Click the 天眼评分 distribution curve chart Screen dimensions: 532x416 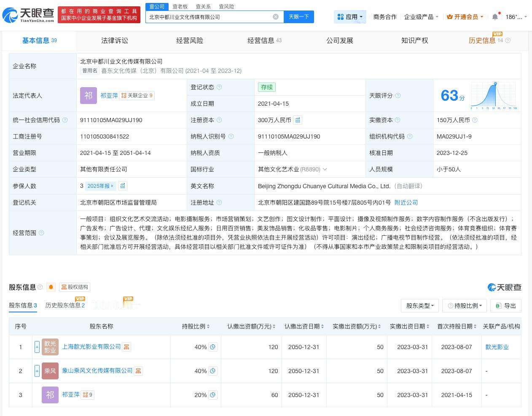pyautogui.click(x=494, y=96)
